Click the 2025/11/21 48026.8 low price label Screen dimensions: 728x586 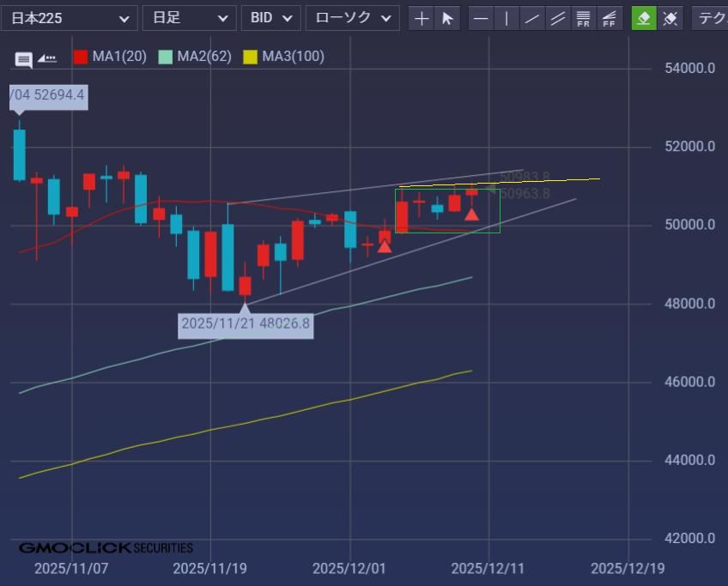coord(246,324)
